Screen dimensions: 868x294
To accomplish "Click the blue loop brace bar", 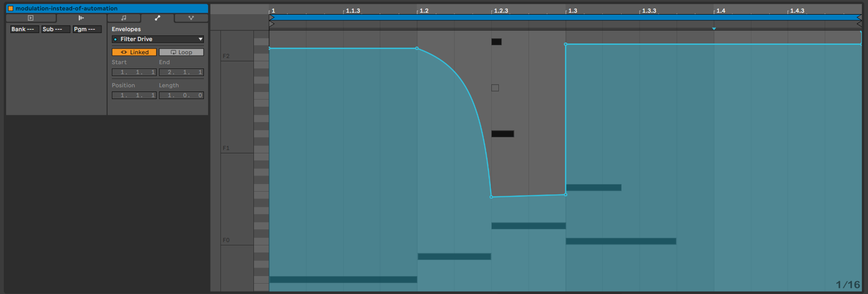I will (x=566, y=17).
